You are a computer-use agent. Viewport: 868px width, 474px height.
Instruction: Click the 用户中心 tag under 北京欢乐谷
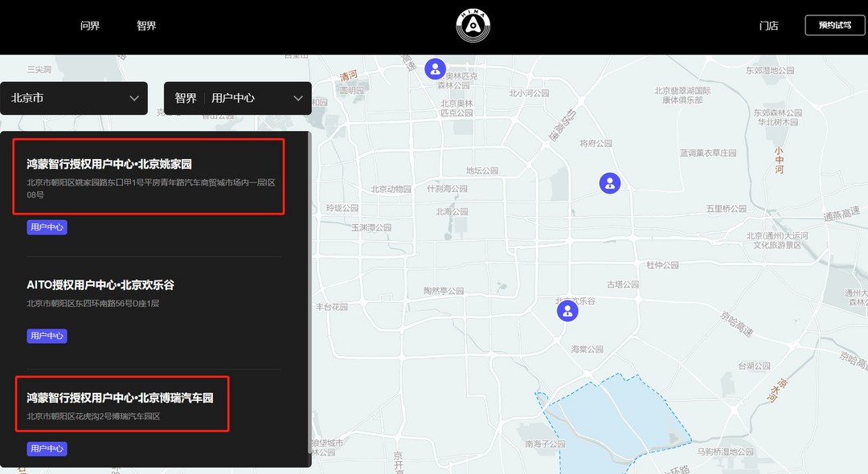pyautogui.click(x=47, y=336)
